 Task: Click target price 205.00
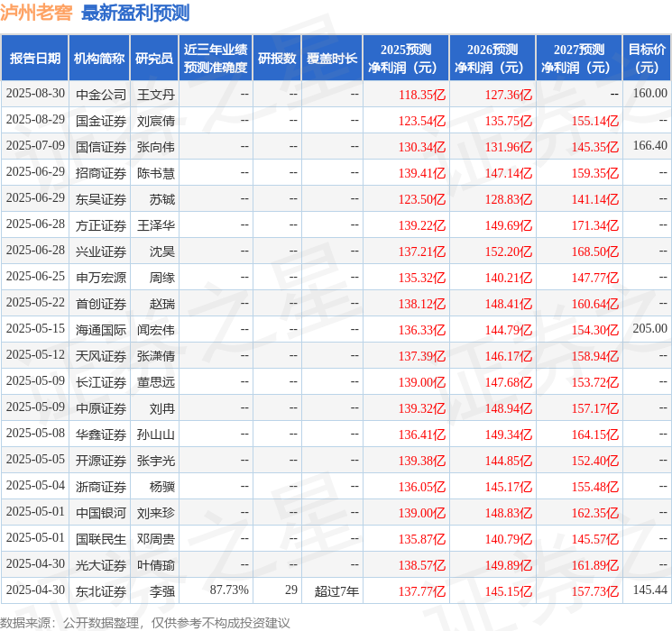pyautogui.click(x=650, y=328)
